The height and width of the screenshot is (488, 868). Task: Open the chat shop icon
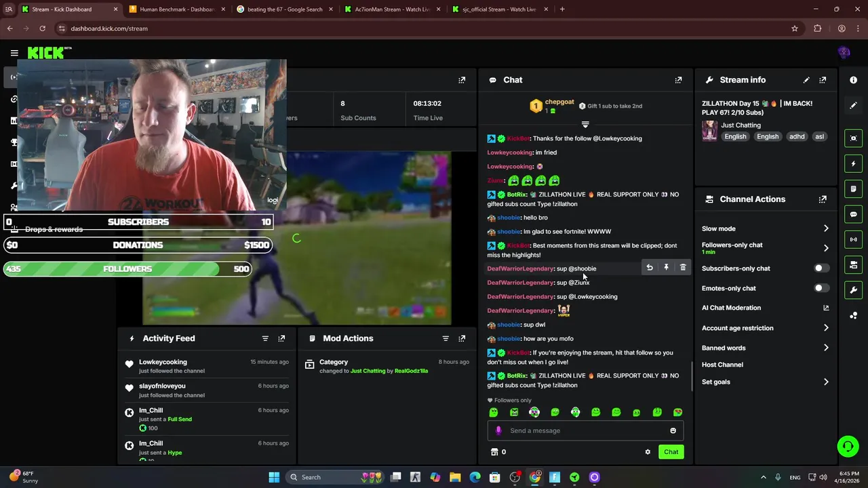coord(494,452)
